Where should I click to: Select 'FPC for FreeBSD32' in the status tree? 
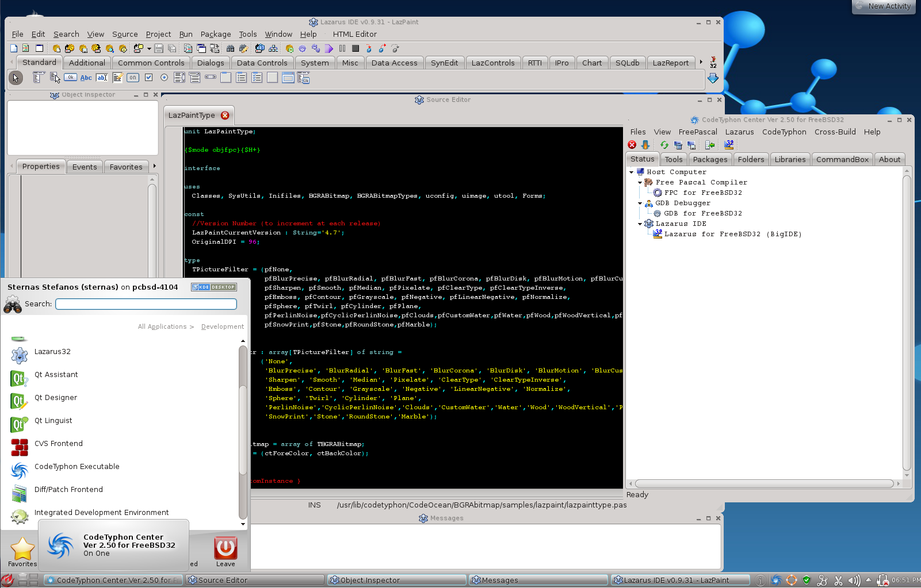coord(703,193)
